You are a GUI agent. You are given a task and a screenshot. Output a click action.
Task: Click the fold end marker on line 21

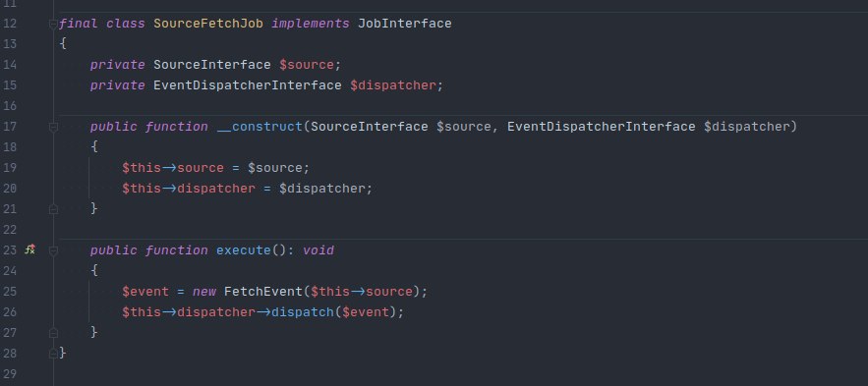point(53,208)
